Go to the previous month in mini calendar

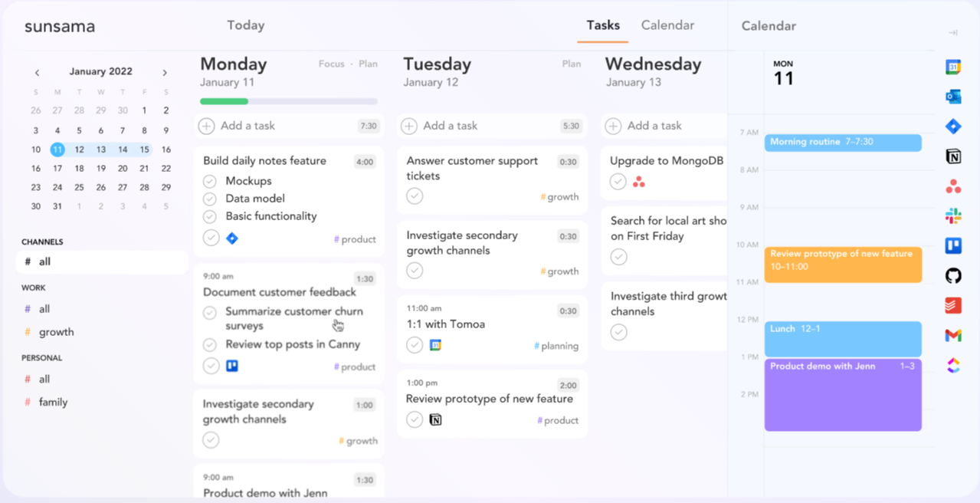coord(37,73)
